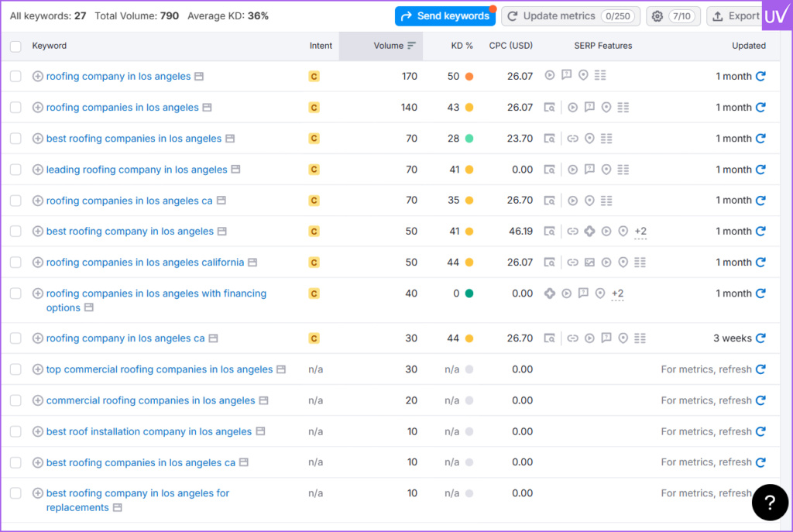The height and width of the screenshot is (532, 793).
Task: Sort table by KD % column
Action: pyautogui.click(x=462, y=46)
